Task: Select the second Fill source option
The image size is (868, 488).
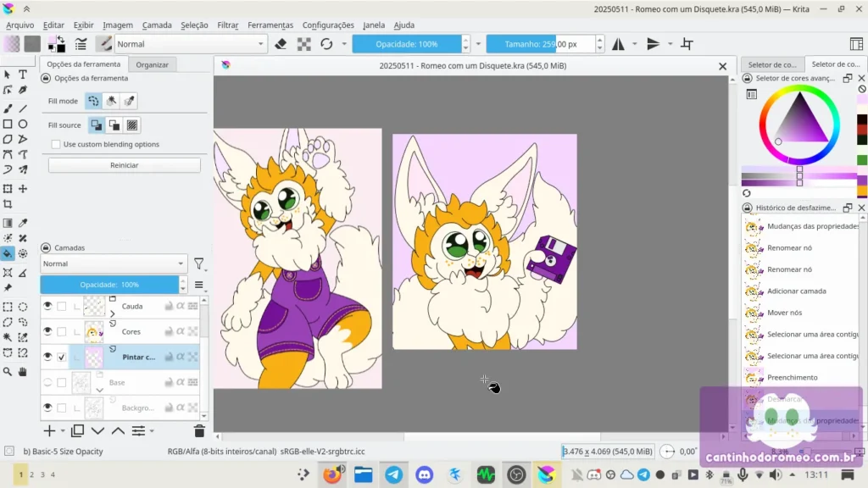Action: point(114,125)
